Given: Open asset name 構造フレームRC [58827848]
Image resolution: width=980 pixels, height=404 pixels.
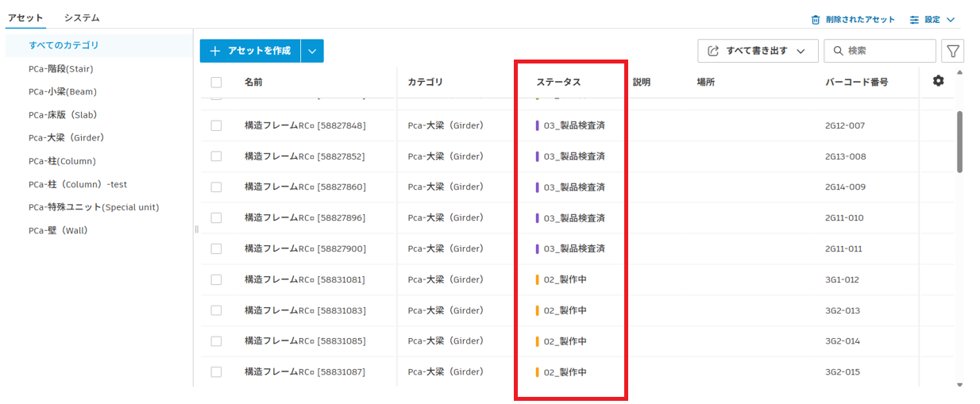Looking at the screenshot, I should coord(305,125).
